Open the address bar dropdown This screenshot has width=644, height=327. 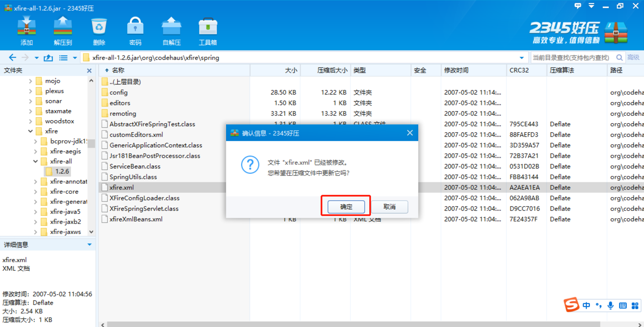[x=521, y=57]
